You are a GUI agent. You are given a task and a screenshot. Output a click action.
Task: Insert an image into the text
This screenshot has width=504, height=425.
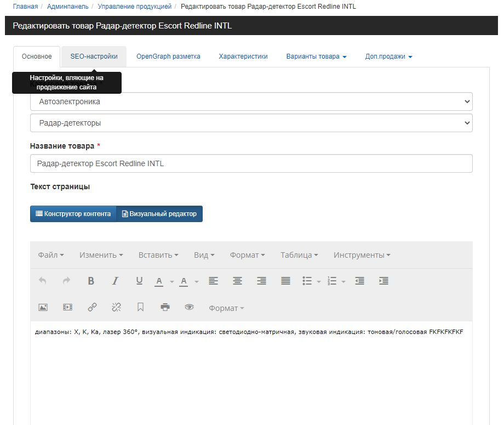43,307
